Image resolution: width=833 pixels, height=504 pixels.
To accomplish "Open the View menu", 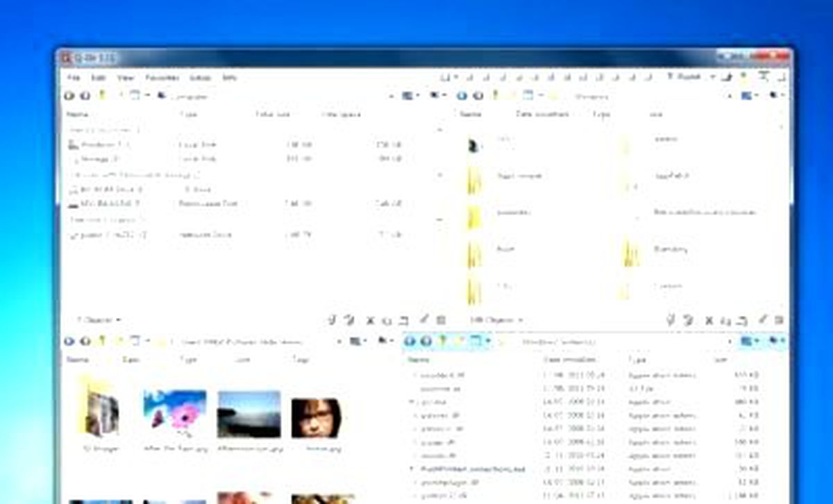I will (125, 78).
